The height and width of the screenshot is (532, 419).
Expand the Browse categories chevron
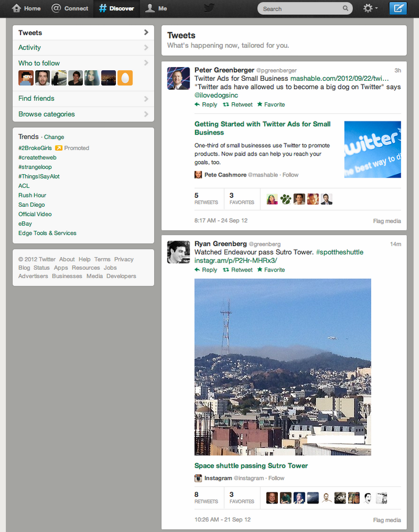point(146,114)
